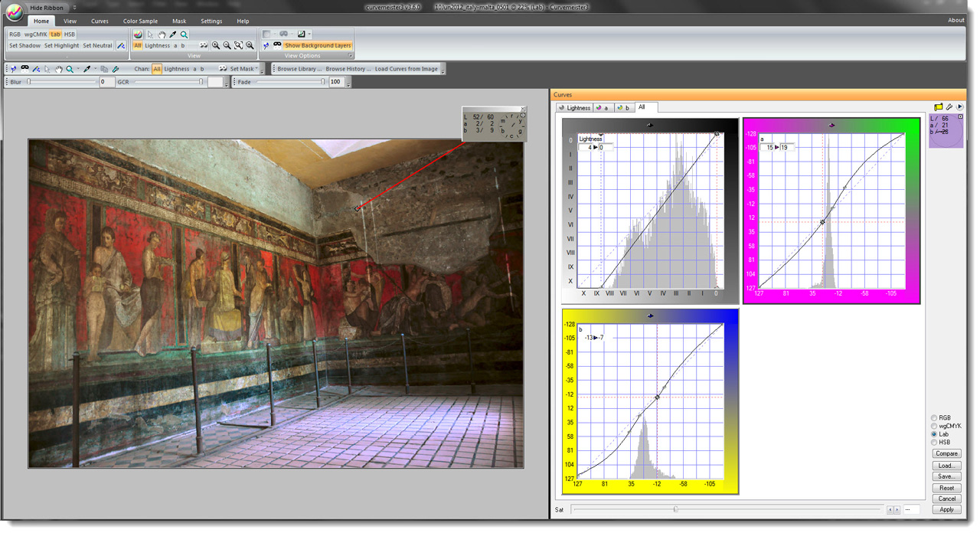Click the Load... button
980x533 pixels.
coord(946,465)
